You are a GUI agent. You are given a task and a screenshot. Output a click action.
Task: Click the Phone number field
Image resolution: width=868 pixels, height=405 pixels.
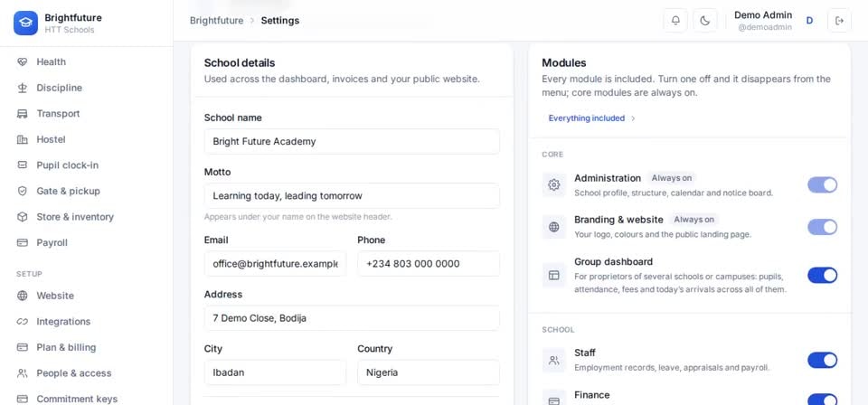point(429,264)
